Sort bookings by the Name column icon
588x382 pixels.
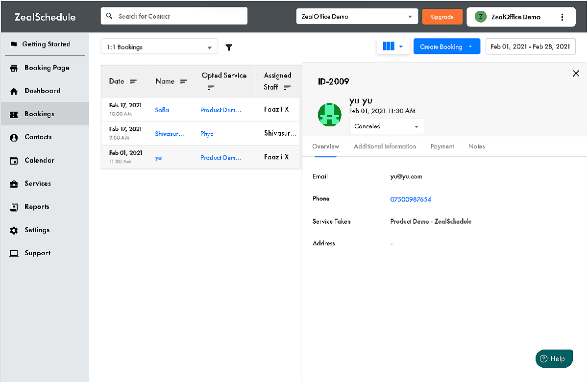184,82
